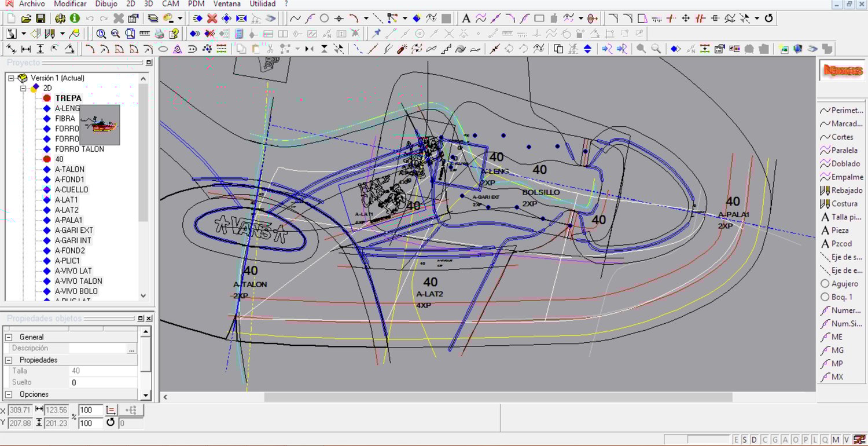Open the Modificar menu
The image size is (868, 446).
coord(70,4)
